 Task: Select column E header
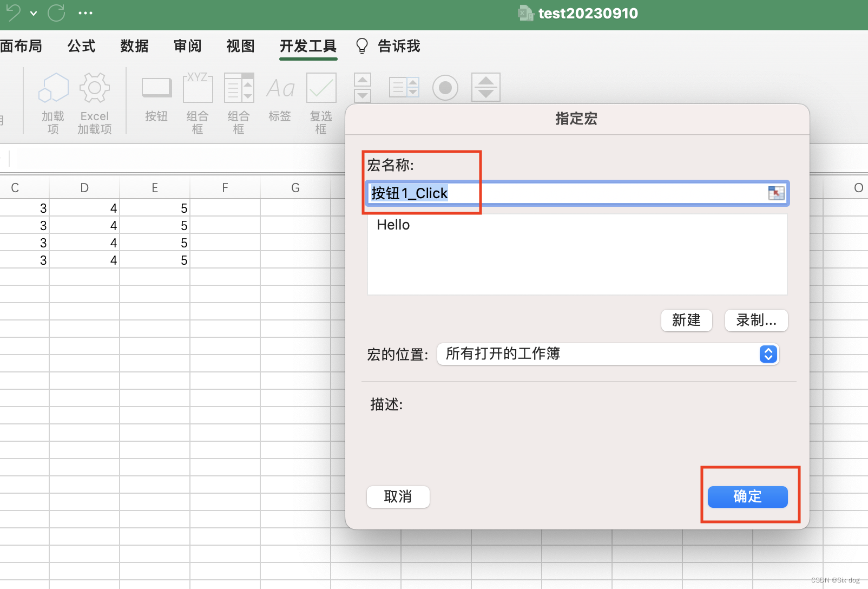[155, 188]
